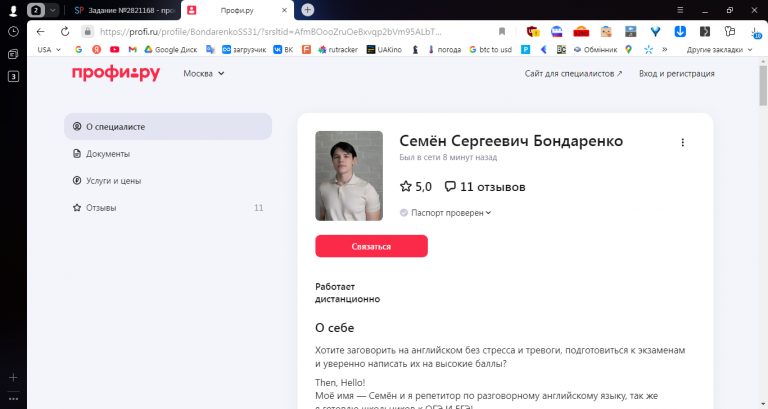
Task: Open a new tab with the plus button
Action: point(307,9)
